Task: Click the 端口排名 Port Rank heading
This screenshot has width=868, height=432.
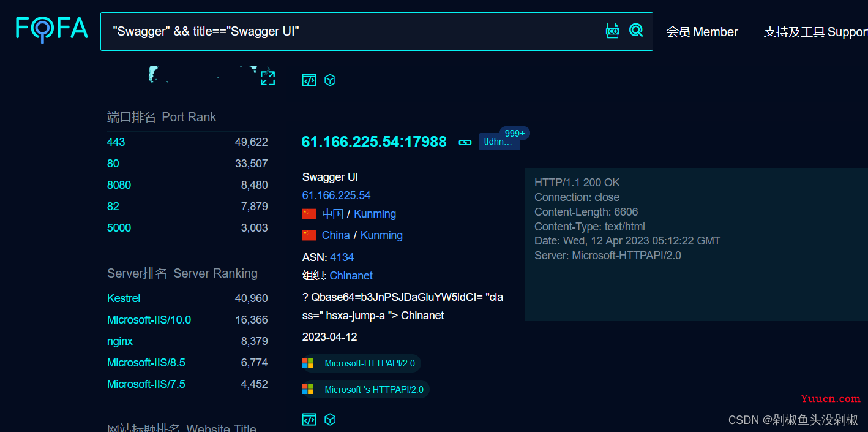Action: [162, 117]
